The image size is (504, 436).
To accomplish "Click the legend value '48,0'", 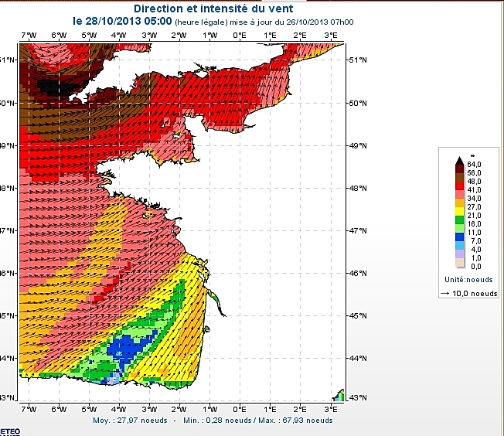I will pyautogui.click(x=474, y=182).
